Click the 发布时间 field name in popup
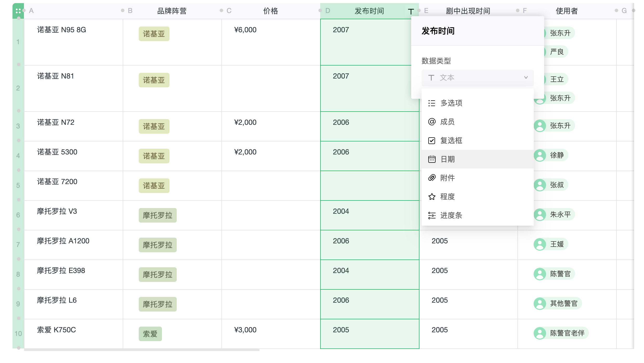Image resolution: width=644 pixels, height=363 pixels. (438, 31)
